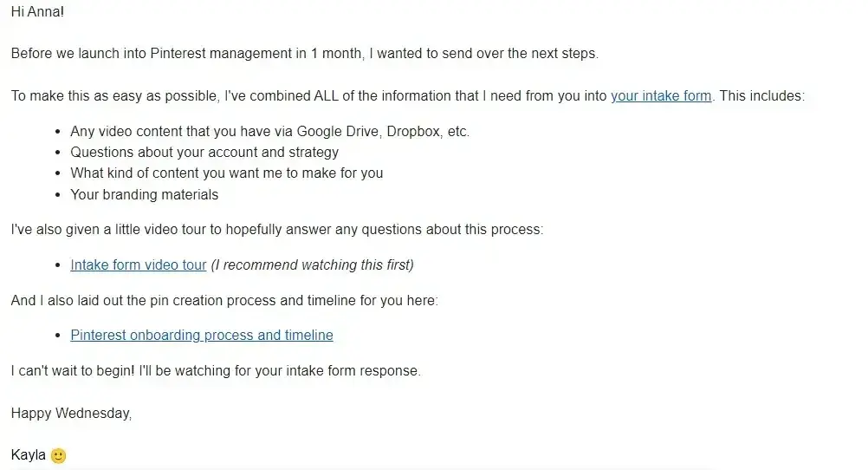868x470 pixels.
Task: Click the word 'Dropbox' in the list
Action: point(405,132)
